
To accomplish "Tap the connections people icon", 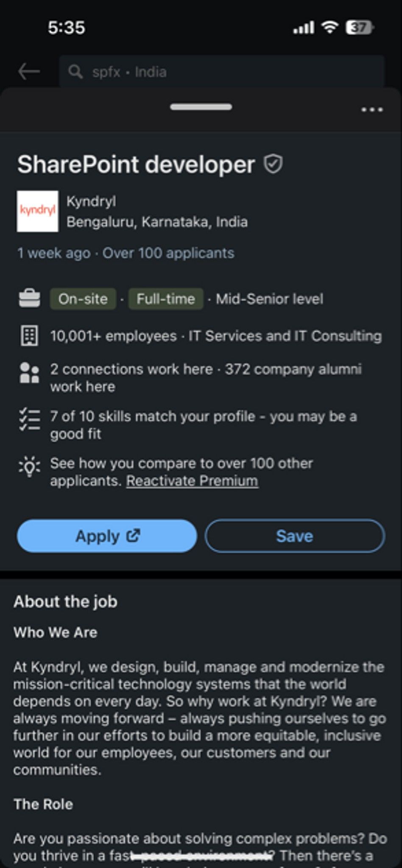I will [x=29, y=373].
